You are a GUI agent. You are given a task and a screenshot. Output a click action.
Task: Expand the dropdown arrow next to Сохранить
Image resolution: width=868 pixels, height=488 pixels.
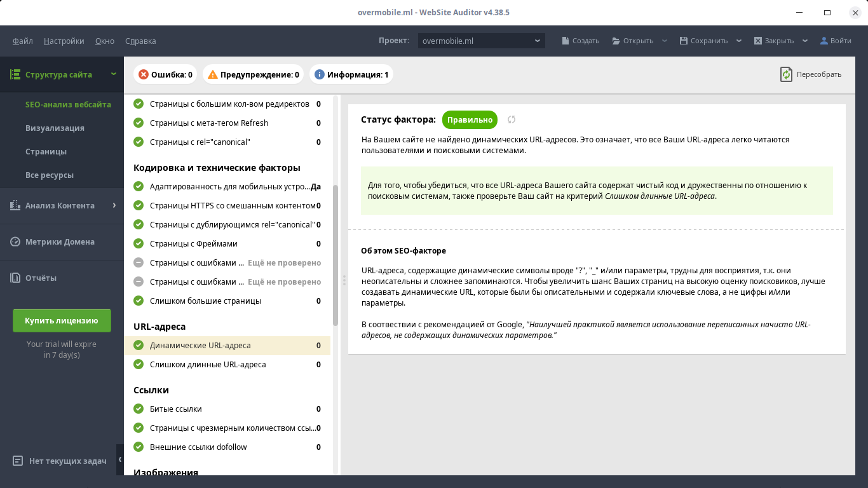739,41
